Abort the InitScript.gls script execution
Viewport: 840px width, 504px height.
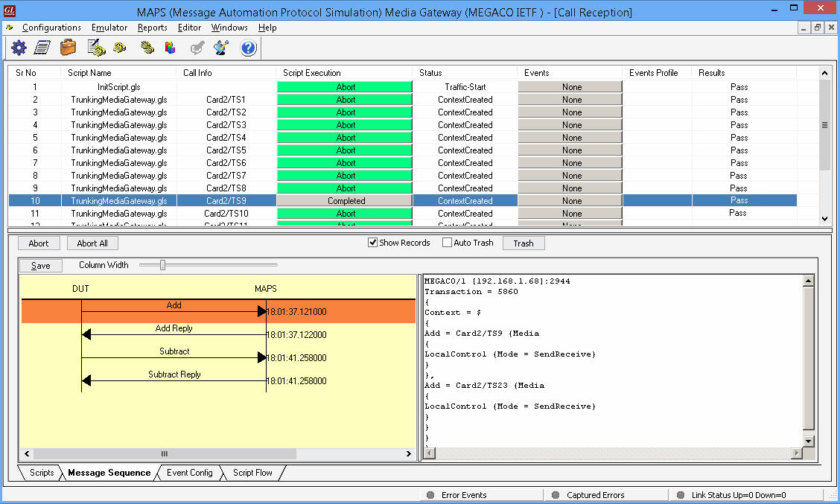click(345, 87)
